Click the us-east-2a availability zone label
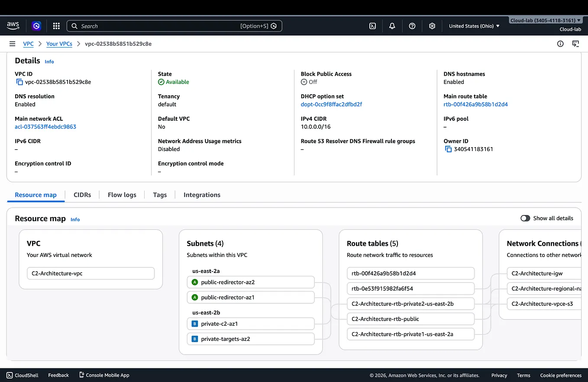Screen dimensions: 588x382 (206, 271)
